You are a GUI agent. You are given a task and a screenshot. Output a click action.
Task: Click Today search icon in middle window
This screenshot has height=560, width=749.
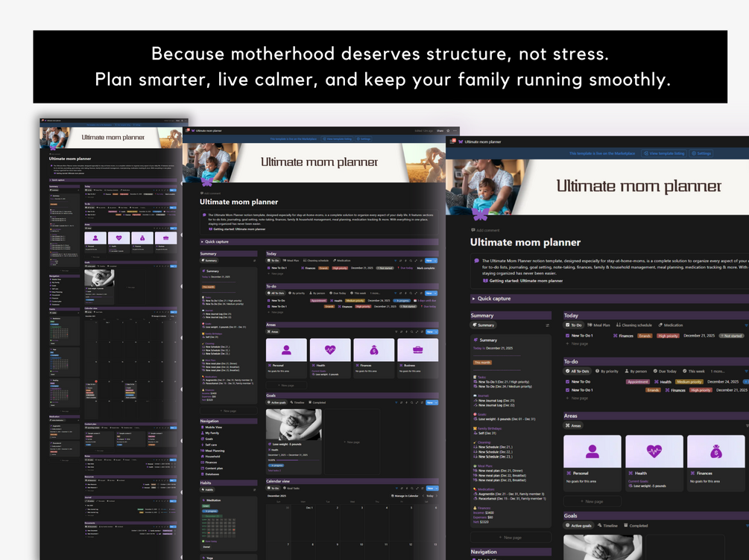[x=411, y=261]
